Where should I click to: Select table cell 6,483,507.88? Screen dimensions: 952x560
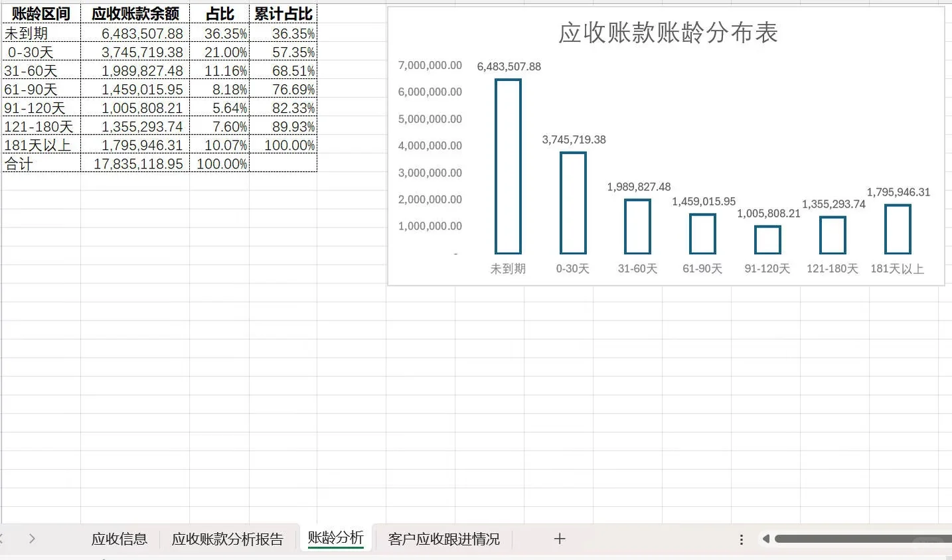(x=135, y=33)
